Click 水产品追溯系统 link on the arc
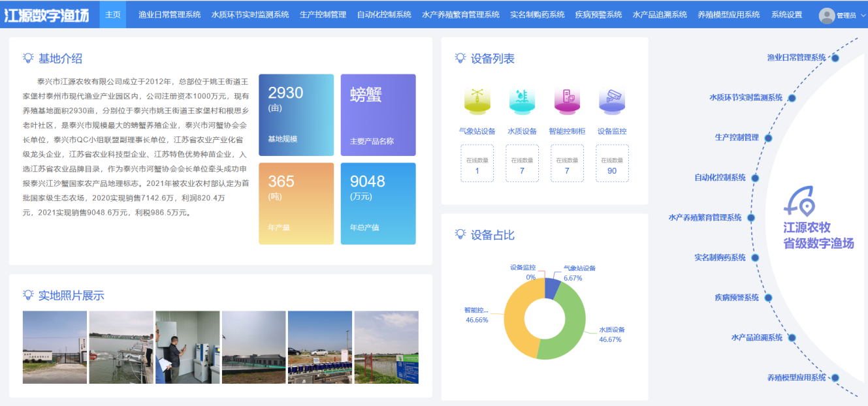The image size is (868, 406). (757, 337)
